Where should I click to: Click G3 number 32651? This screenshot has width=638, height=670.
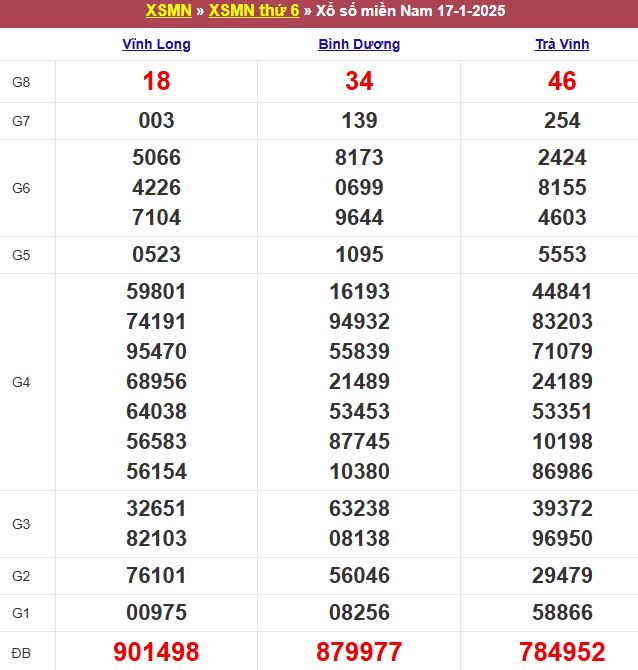(156, 508)
